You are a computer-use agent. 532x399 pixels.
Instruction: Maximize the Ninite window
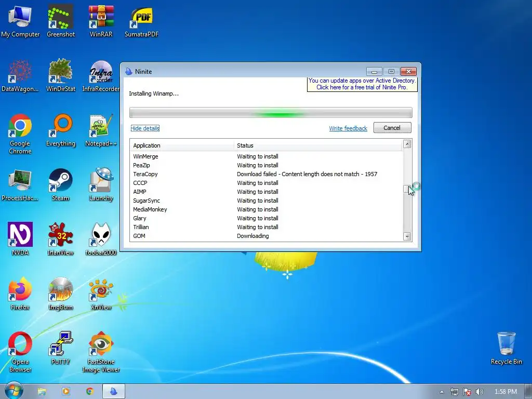391,72
